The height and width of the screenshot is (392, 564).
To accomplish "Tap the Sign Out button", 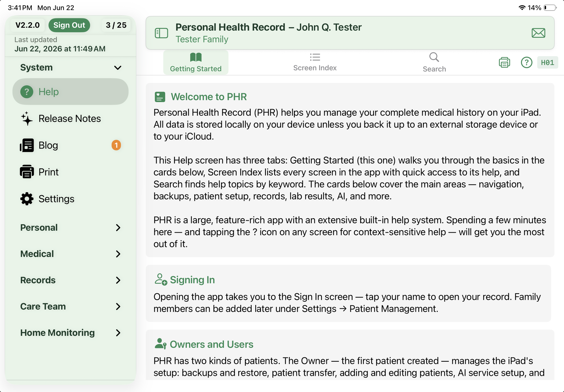I will [69, 25].
